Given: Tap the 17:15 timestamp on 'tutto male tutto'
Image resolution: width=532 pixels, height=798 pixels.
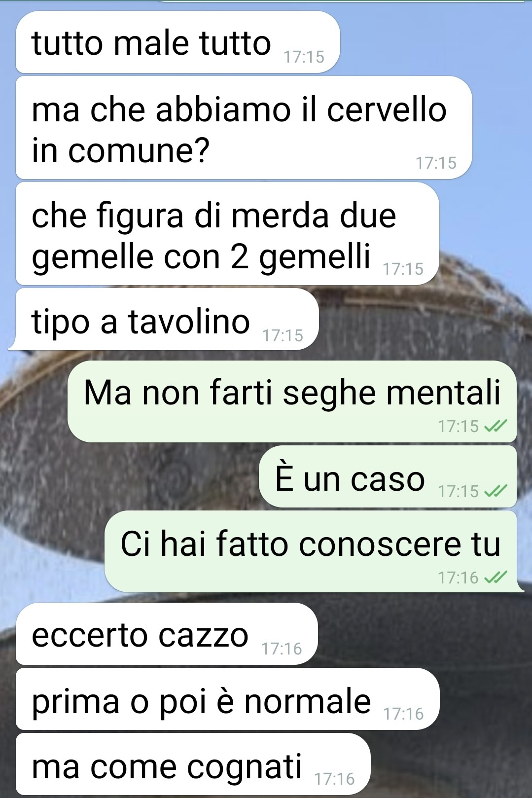Looking at the screenshot, I should 304,57.
